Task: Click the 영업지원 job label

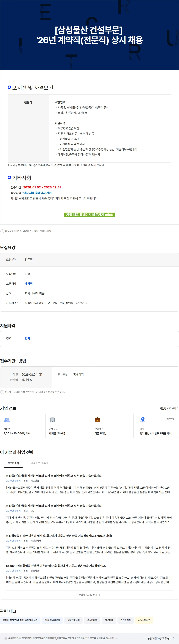Action: pos(35,571)
